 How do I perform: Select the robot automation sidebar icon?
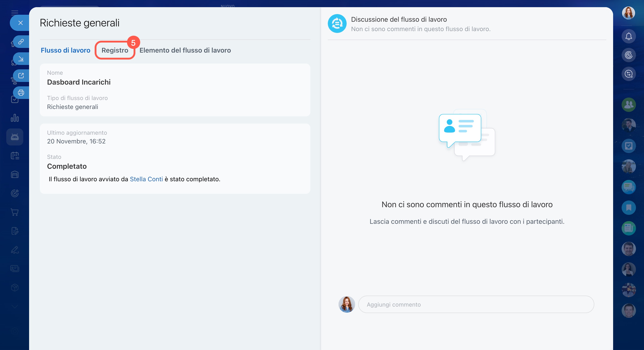(15, 137)
